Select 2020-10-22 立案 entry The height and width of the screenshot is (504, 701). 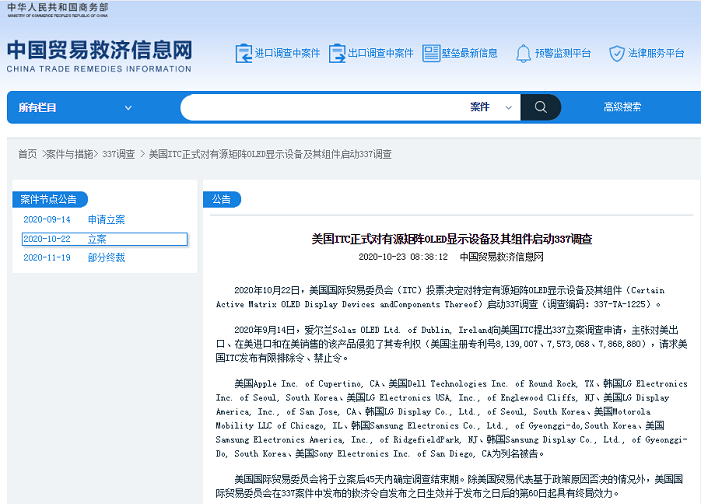point(105,239)
